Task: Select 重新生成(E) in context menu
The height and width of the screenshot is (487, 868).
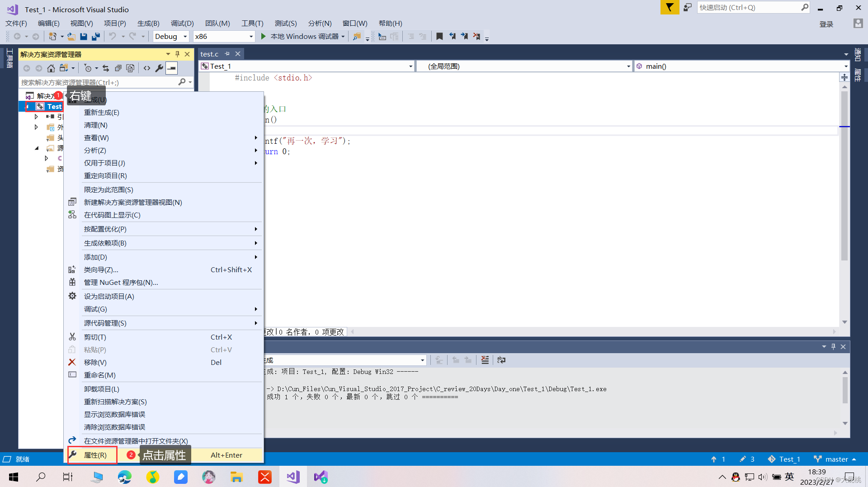Action: (x=164, y=112)
